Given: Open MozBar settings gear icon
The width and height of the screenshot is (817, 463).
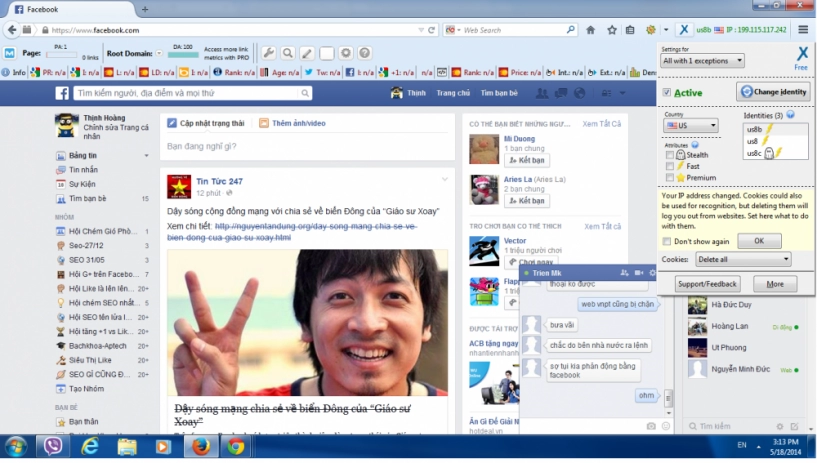Looking at the screenshot, I should 345,53.
